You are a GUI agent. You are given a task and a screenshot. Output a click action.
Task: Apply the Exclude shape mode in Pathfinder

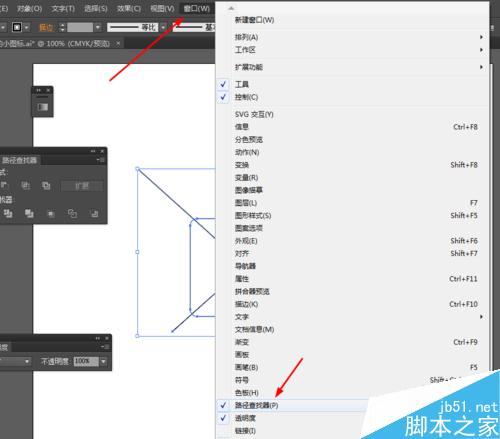coord(46,186)
